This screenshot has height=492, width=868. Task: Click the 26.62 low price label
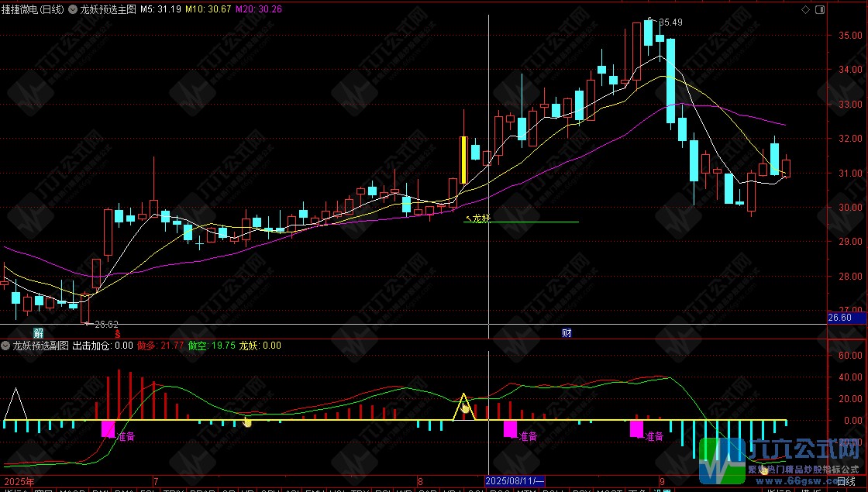[106, 325]
